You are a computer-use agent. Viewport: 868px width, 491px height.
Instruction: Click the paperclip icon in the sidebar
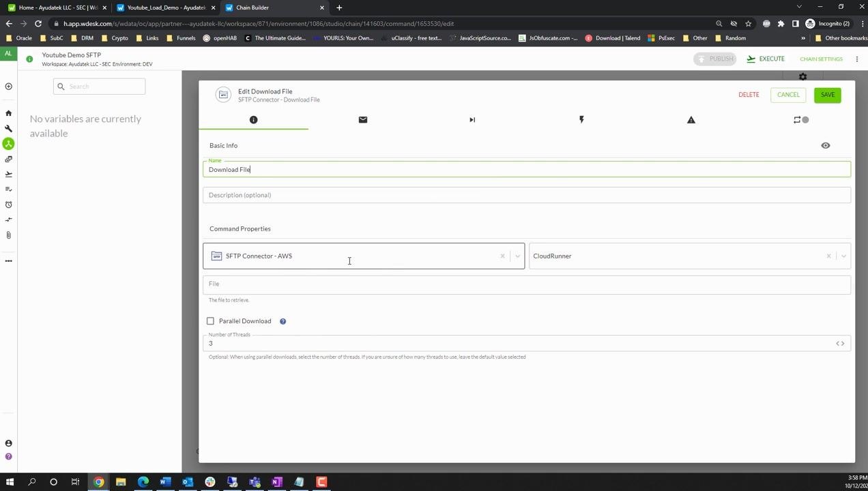pos(8,235)
